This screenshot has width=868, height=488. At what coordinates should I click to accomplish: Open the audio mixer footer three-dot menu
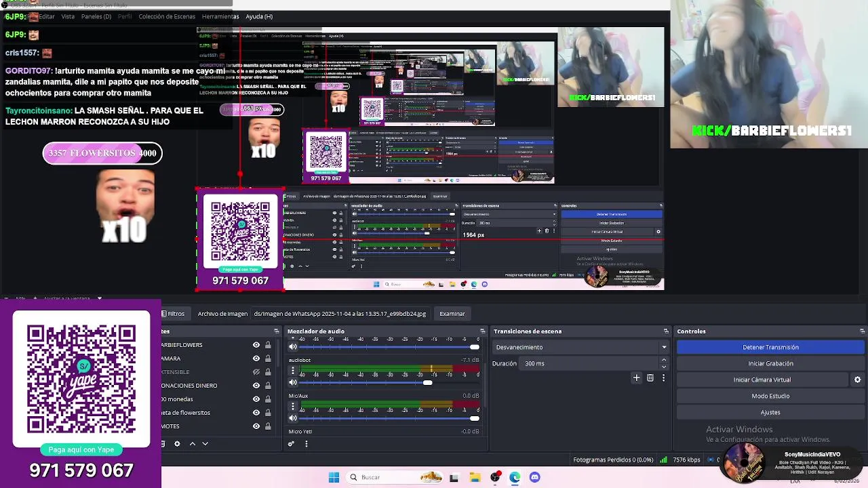click(306, 444)
